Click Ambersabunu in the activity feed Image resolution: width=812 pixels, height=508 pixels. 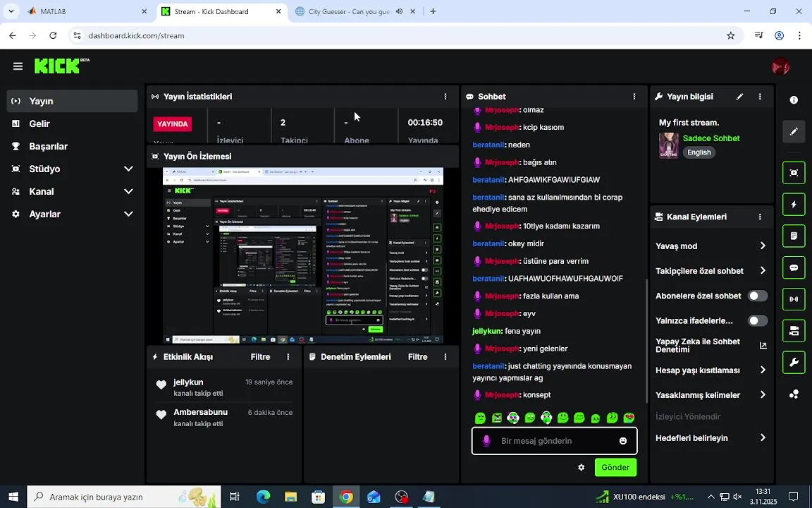coord(200,412)
